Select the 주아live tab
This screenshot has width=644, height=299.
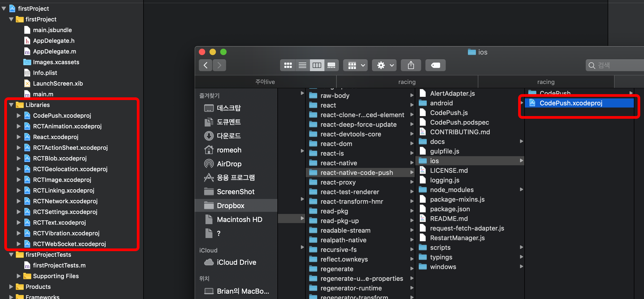(265, 82)
